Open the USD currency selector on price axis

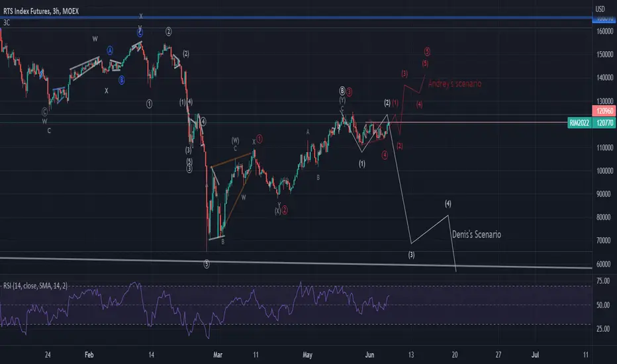[x=600, y=9]
